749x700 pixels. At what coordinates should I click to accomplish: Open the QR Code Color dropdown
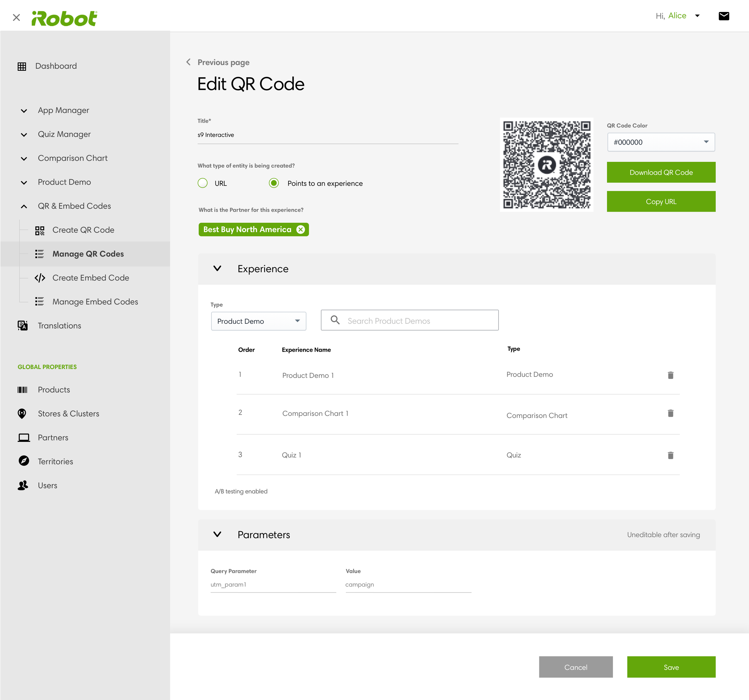[x=660, y=142]
